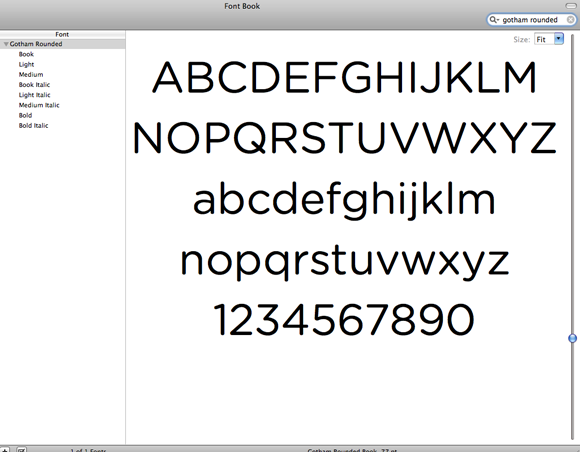Open the Size dropdown arrow

[x=559, y=39]
